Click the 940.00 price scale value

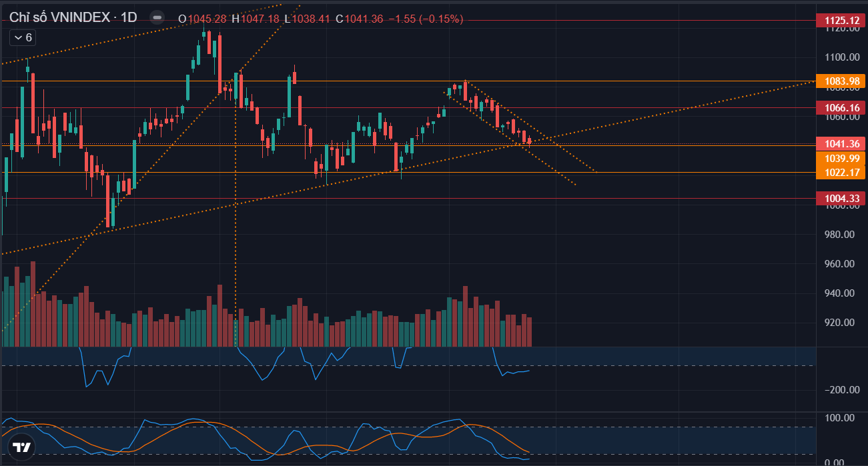pyautogui.click(x=840, y=293)
